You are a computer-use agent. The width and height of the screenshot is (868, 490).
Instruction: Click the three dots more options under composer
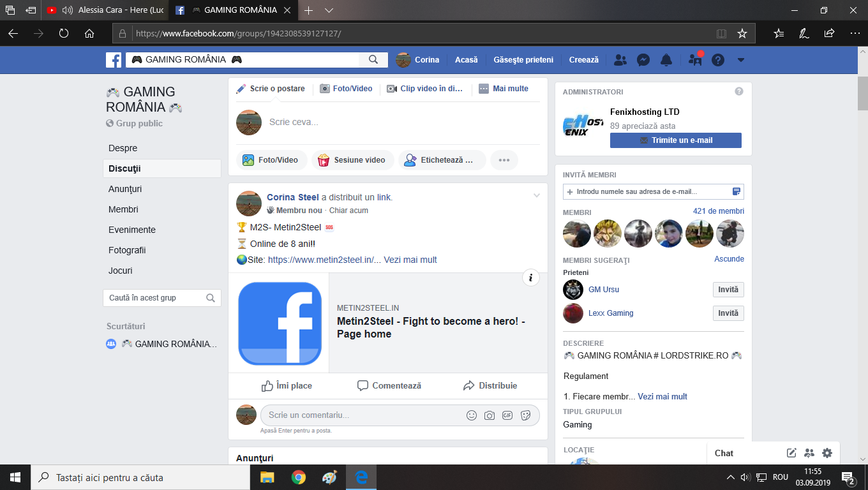pos(504,160)
